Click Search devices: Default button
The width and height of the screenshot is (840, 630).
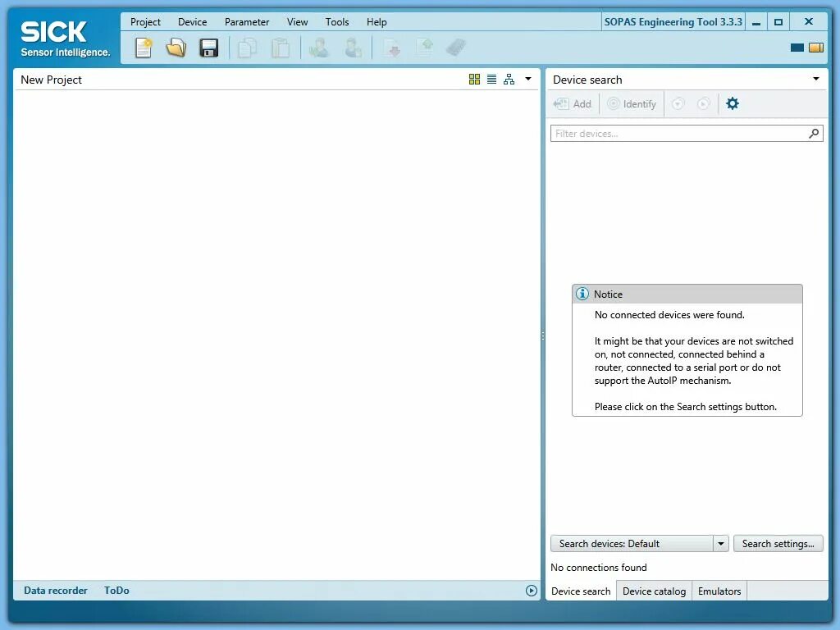click(x=632, y=544)
